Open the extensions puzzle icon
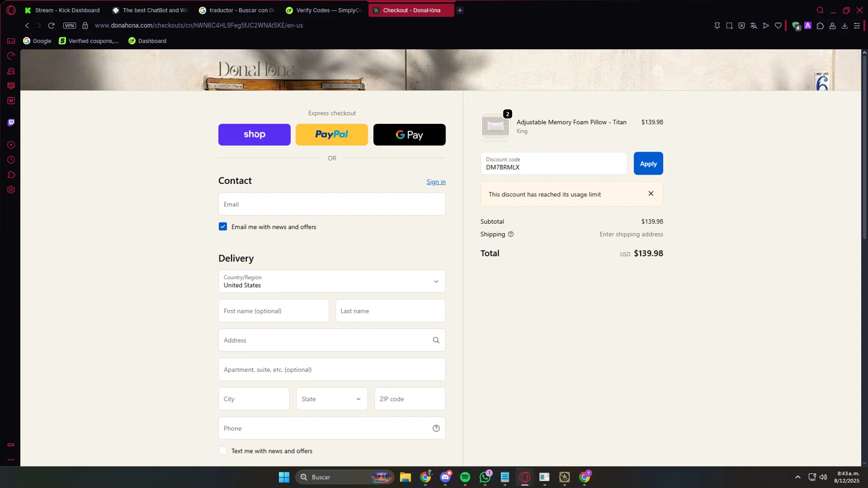This screenshot has width=868, height=488. [x=820, y=25]
